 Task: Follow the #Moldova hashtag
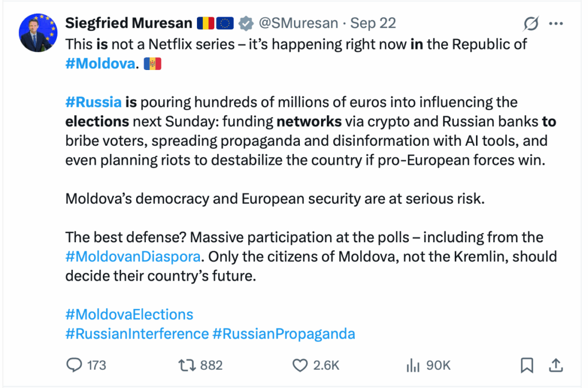(100, 64)
